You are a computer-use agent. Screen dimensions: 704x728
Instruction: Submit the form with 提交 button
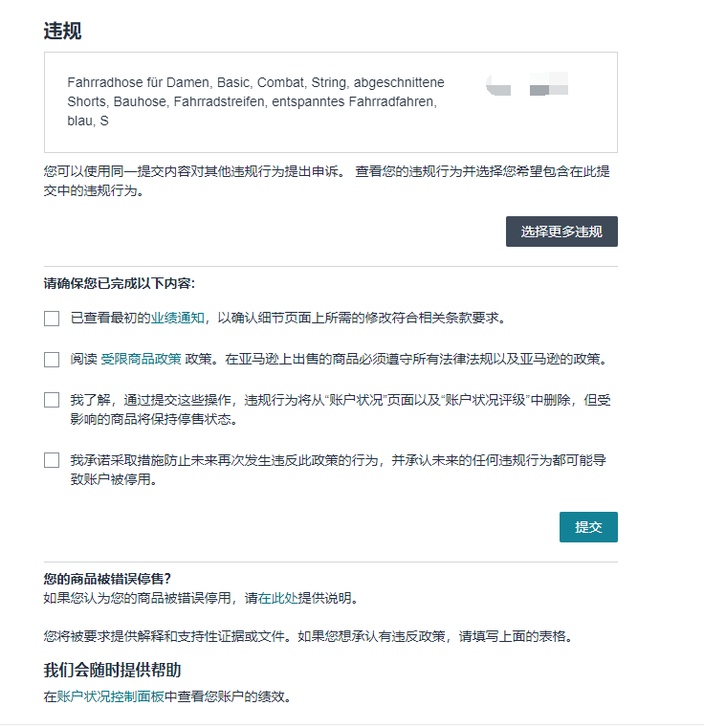tap(588, 527)
